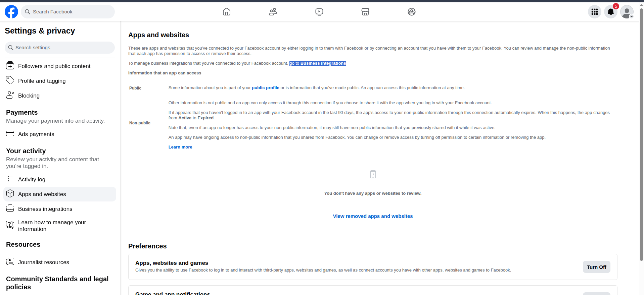Click Apps, websites and games preference title
Image resolution: width=644 pixels, height=295 pixels.
172,263
